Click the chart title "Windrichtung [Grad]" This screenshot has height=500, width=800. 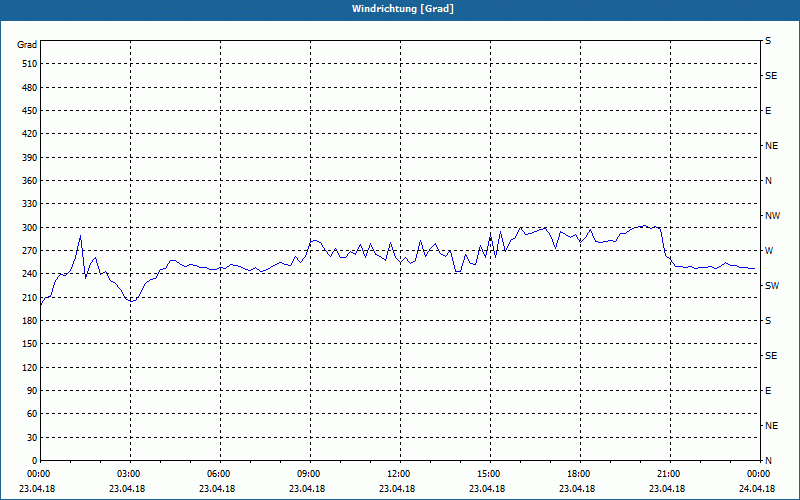pyautogui.click(x=403, y=9)
